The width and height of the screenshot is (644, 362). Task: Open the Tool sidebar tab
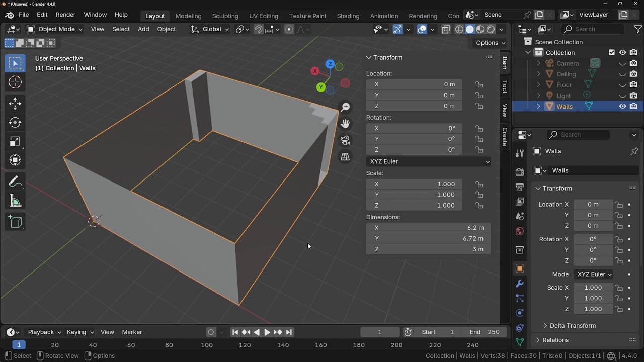click(505, 86)
